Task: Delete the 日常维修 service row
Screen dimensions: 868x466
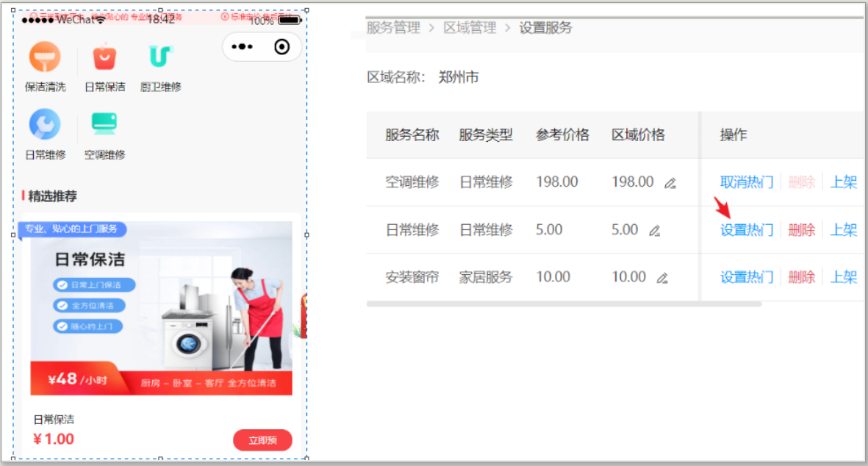Action: [802, 229]
